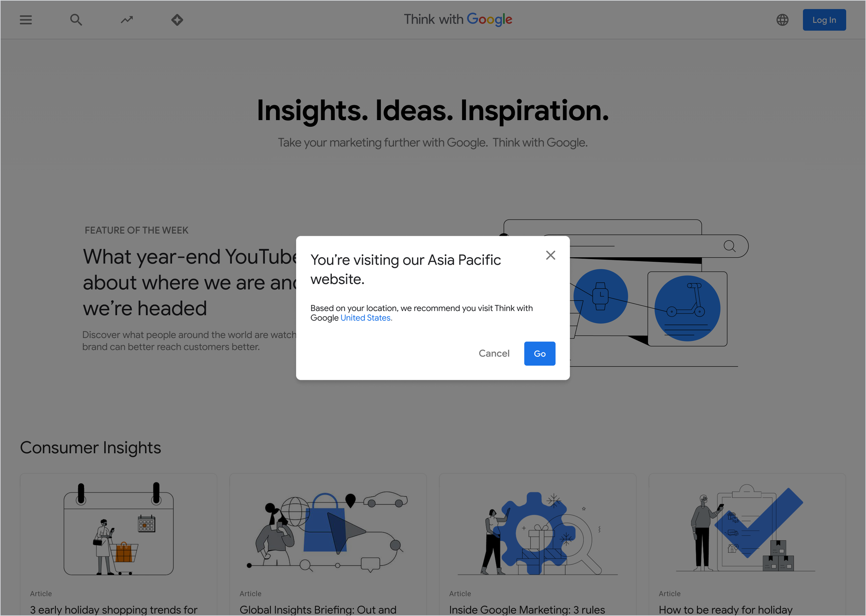The height and width of the screenshot is (616, 866).
Task: Open the checkmark clipboard article thumbnail
Action: pyautogui.click(x=747, y=529)
